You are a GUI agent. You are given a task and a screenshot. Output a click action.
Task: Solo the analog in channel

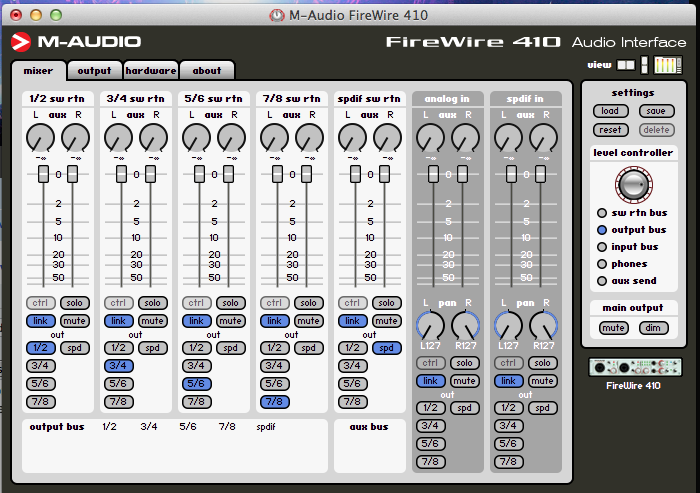[x=464, y=363]
